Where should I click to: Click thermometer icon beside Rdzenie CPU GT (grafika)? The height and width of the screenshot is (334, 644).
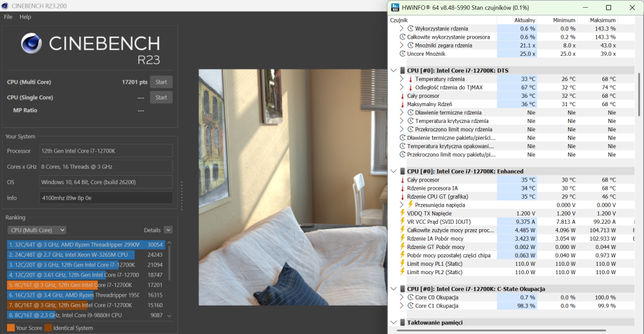402,196
